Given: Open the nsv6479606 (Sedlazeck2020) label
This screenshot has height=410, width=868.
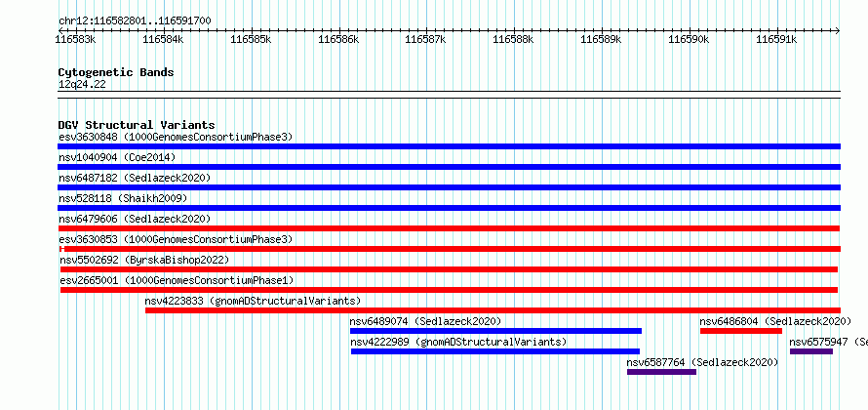Looking at the screenshot, I should coord(135,219).
